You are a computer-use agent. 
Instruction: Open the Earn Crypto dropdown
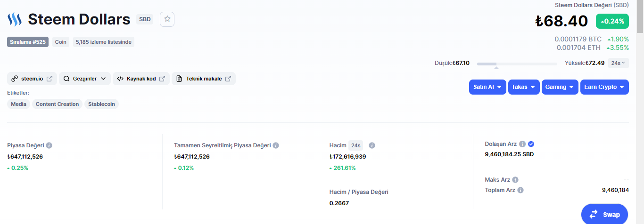tap(604, 87)
